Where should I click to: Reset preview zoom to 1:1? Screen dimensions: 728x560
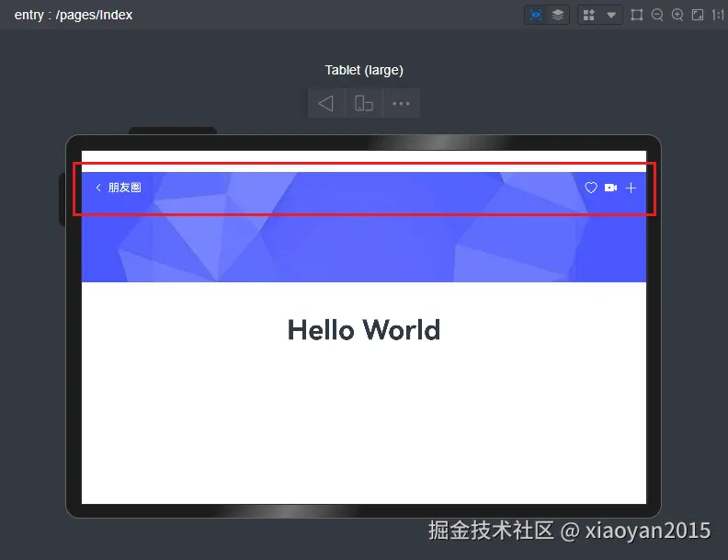[718, 15]
